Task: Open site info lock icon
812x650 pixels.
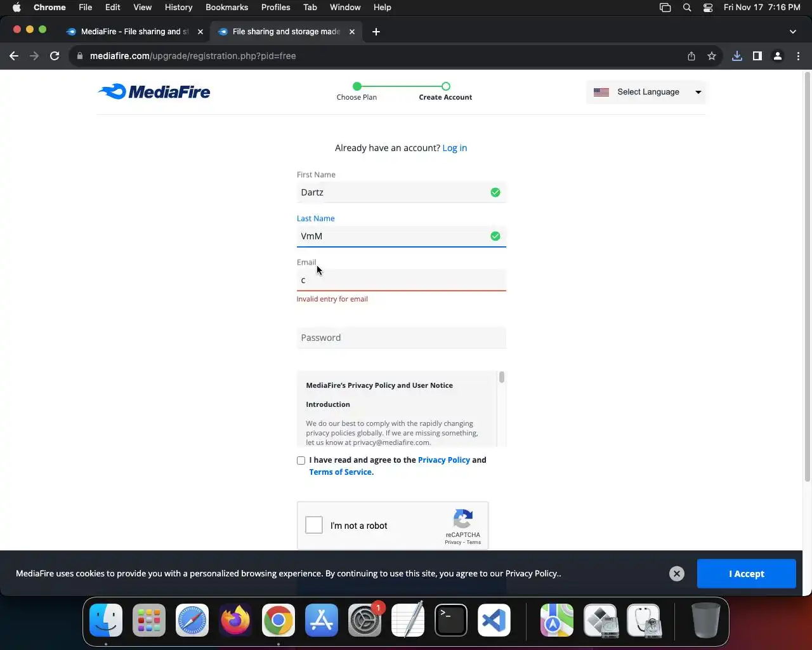Action: 79,56
